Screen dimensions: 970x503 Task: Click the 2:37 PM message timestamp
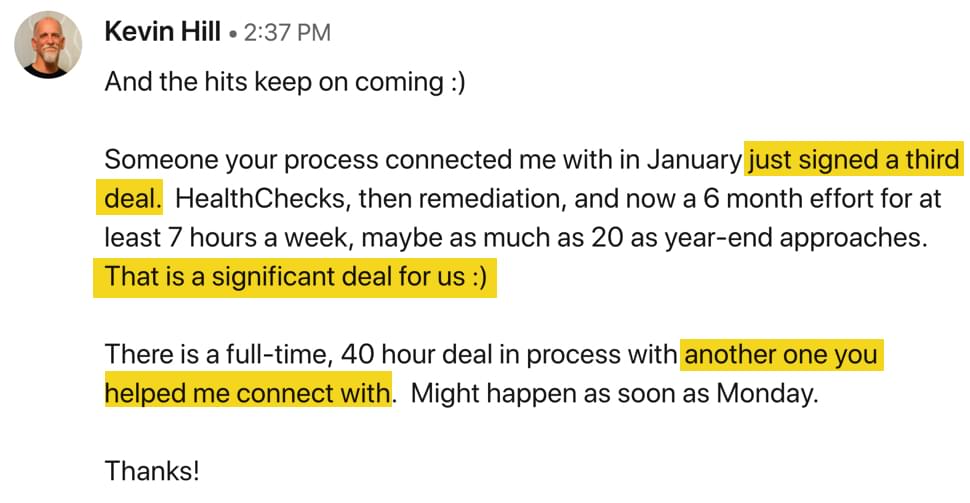click(x=287, y=33)
